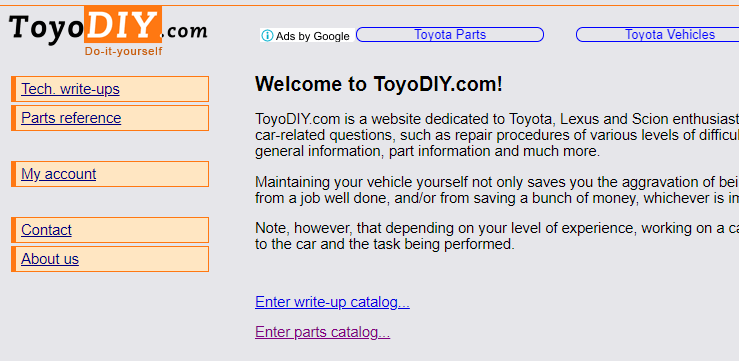Click the Toyota Parts ad button
The height and width of the screenshot is (361, 739).
tap(450, 35)
